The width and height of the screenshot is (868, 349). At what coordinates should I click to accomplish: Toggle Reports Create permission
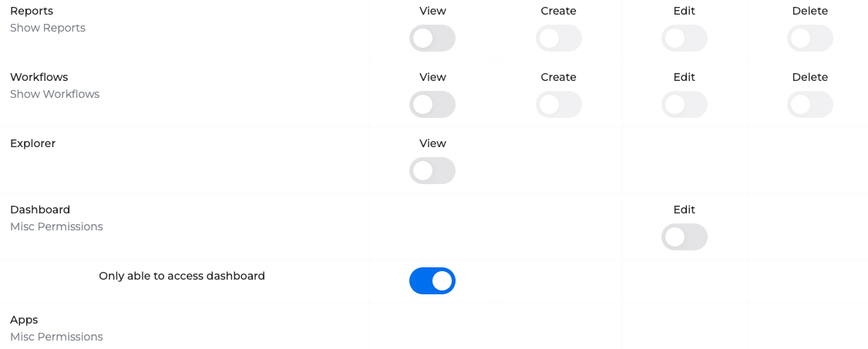(x=558, y=39)
